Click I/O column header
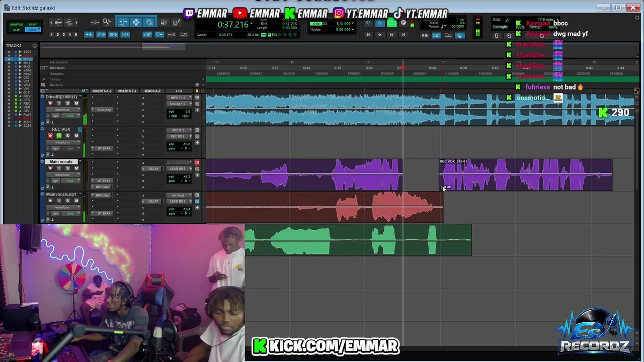644x362 pixels. coord(179,91)
